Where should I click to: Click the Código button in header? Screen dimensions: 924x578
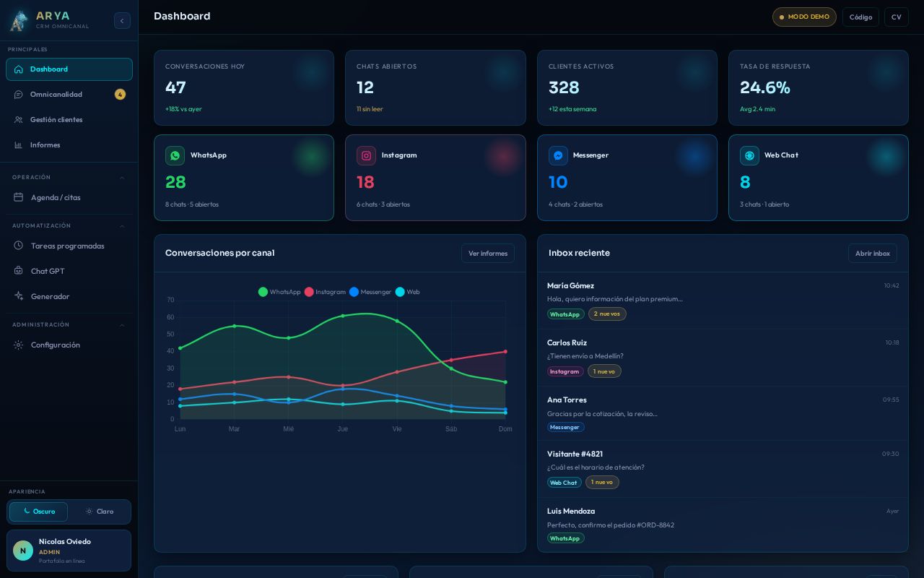click(x=860, y=17)
